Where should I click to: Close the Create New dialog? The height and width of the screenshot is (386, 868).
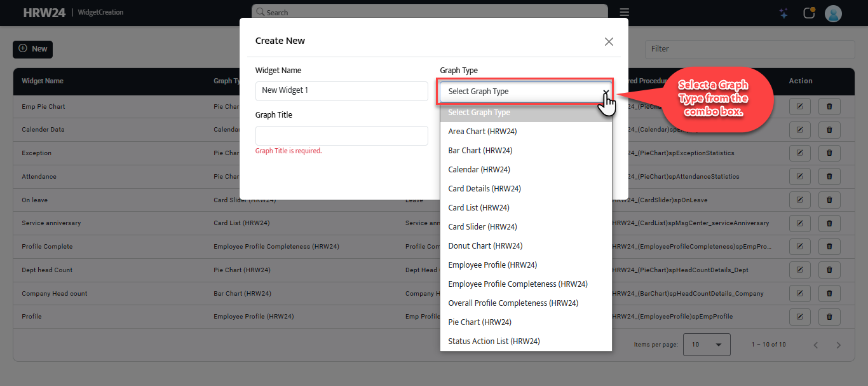pos(609,41)
